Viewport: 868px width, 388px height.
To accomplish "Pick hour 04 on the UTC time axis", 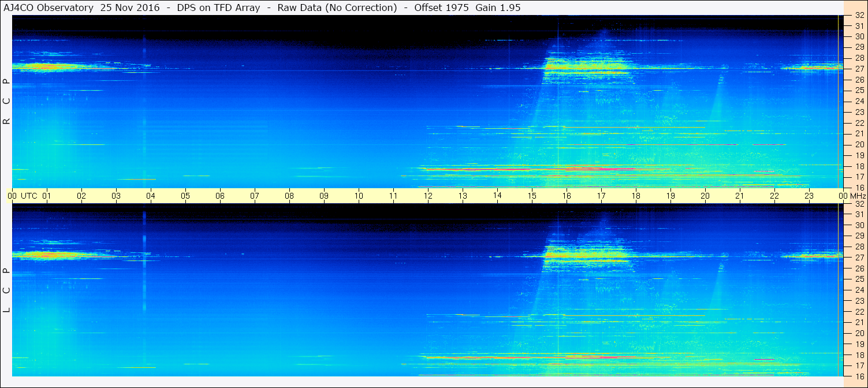I will tap(151, 196).
